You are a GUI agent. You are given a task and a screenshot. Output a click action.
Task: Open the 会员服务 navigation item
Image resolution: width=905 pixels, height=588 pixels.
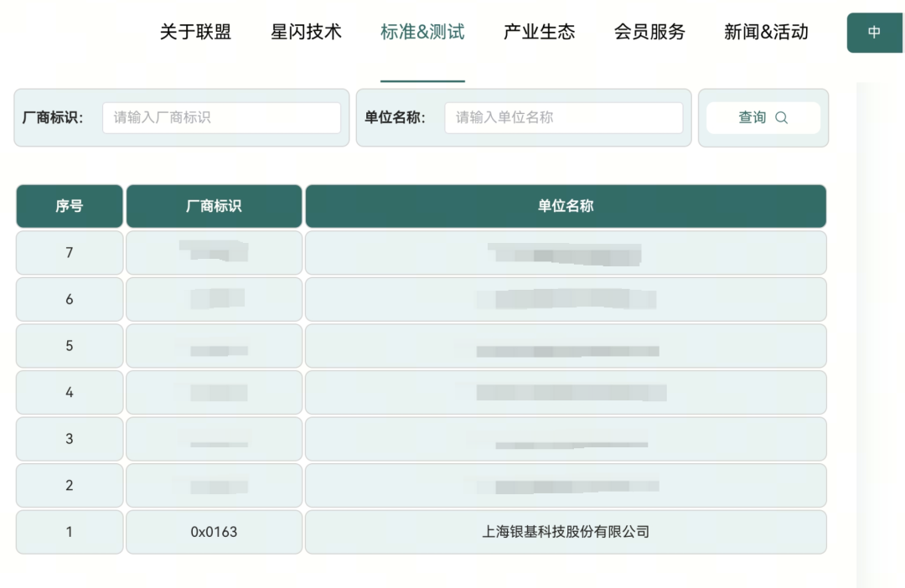650,32
